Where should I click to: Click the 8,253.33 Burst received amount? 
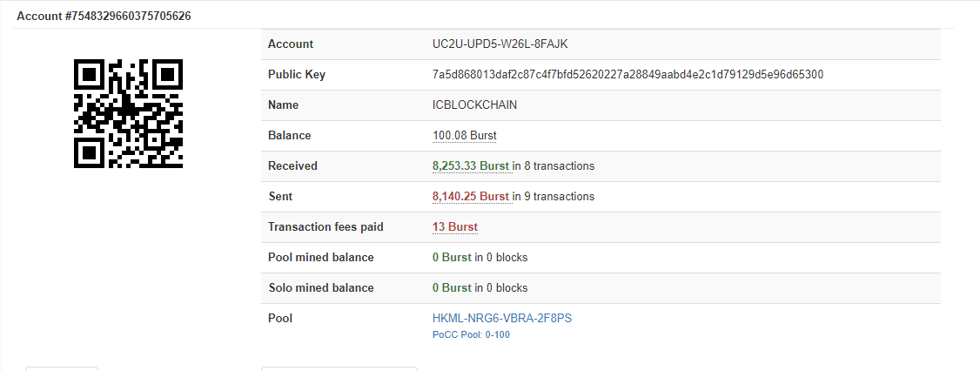(470, 166)
